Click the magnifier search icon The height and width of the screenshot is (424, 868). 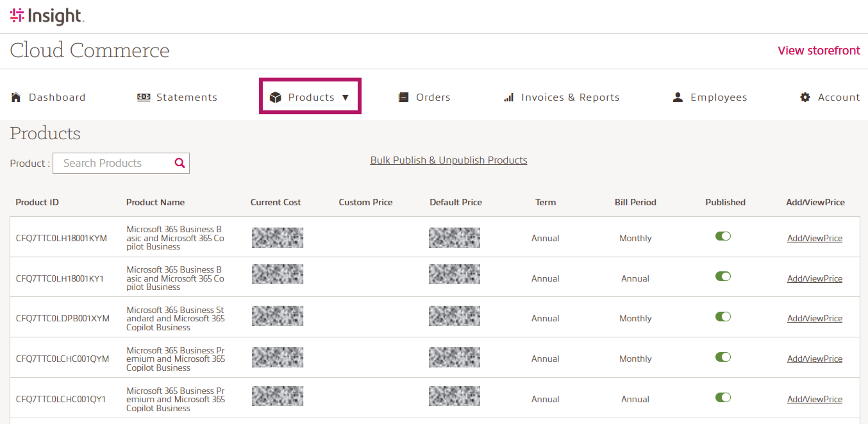[x=180, y=163]
